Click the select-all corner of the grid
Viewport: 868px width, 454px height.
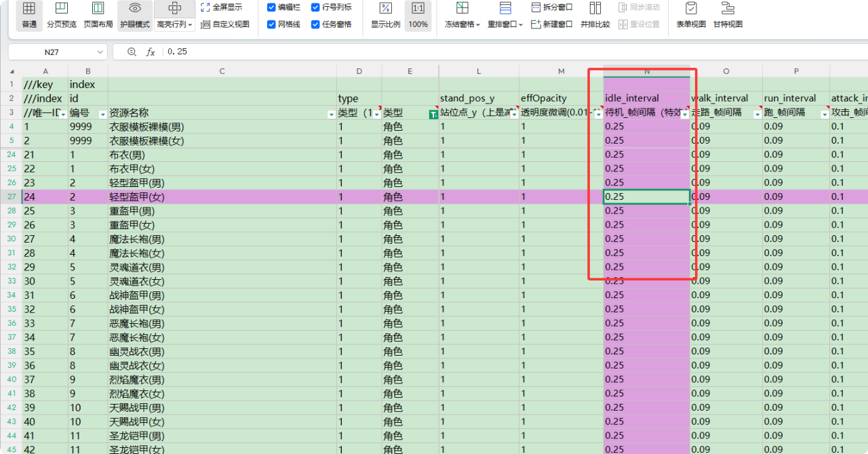point(12,72)
